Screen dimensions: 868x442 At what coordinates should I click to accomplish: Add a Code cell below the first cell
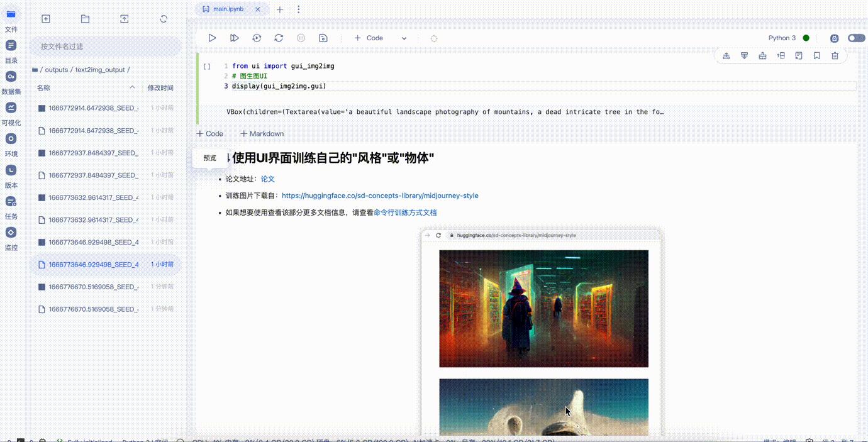210,133
